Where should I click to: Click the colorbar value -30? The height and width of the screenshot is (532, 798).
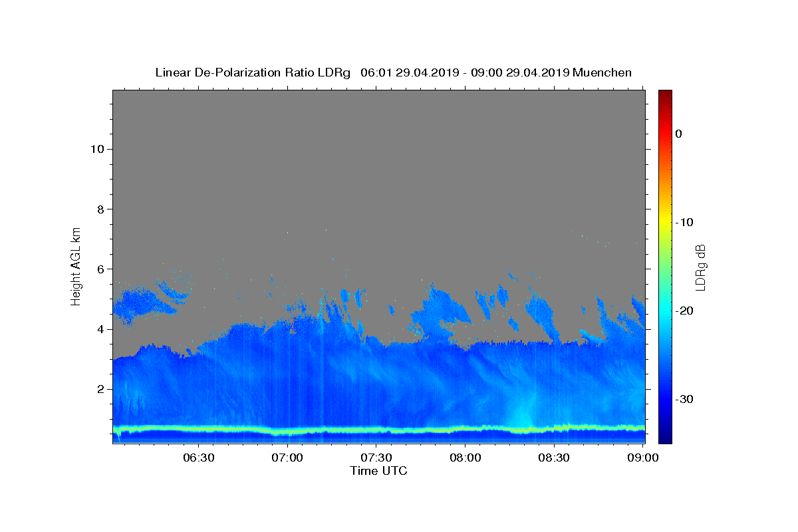click(x=685, y=399)
